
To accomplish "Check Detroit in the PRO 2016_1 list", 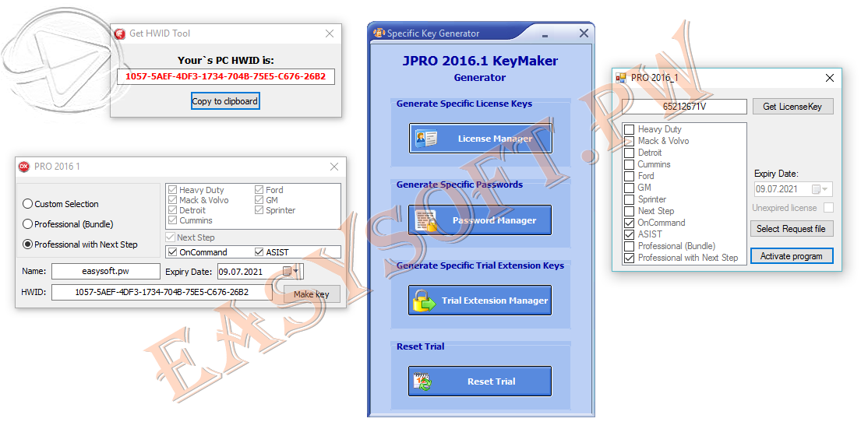I will click(629, 153).
